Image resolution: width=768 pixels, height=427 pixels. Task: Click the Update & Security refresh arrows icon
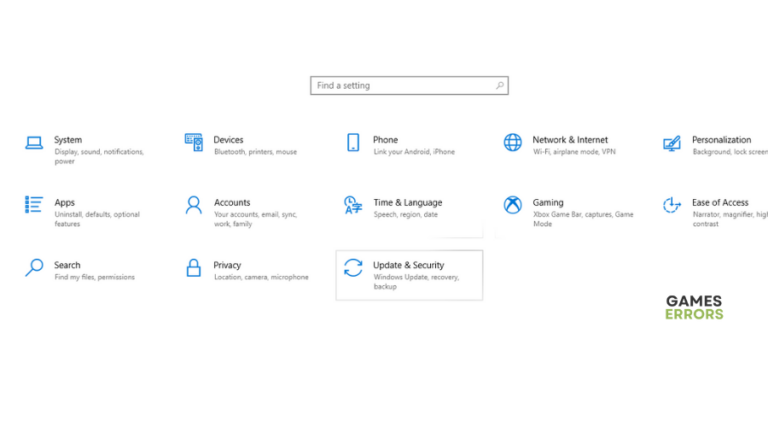point(353,268)
